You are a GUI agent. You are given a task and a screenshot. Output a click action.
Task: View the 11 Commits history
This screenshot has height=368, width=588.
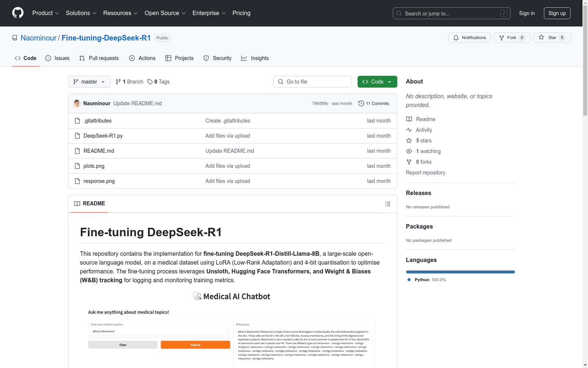click(x=373, y=103)
